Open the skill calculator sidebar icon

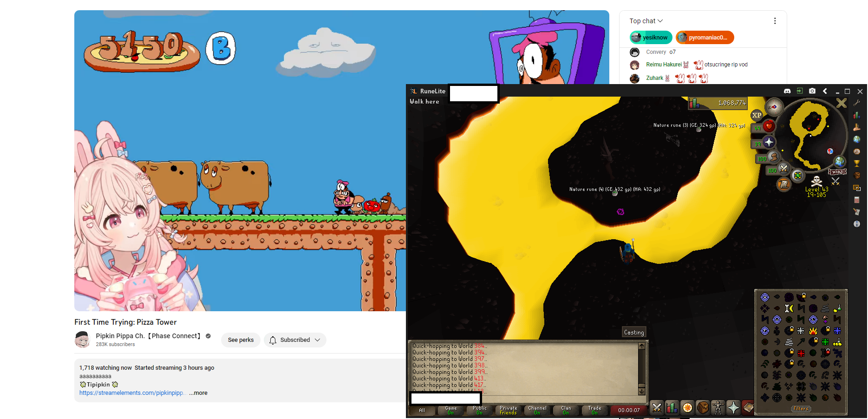pos(857,200)
